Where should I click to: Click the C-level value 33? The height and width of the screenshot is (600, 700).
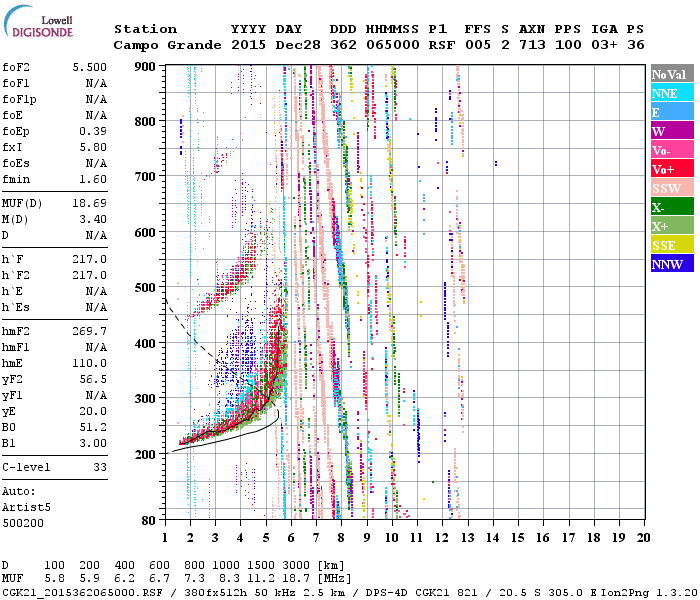[100, 467]
